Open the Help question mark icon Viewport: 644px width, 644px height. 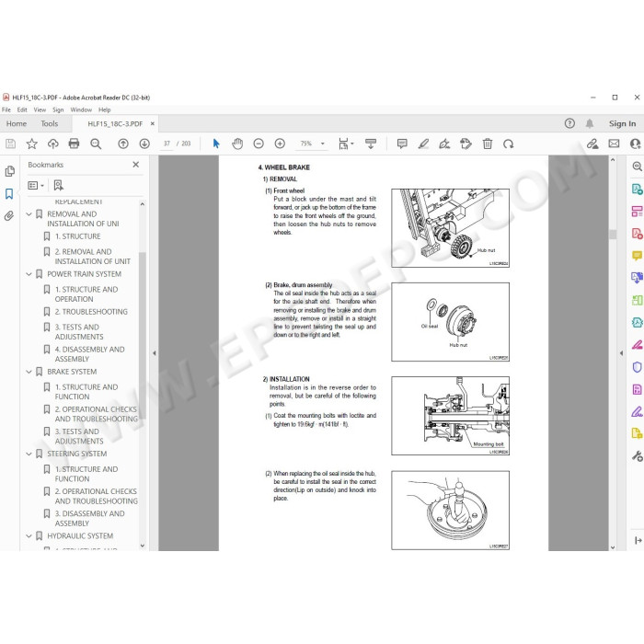[569, 123]
